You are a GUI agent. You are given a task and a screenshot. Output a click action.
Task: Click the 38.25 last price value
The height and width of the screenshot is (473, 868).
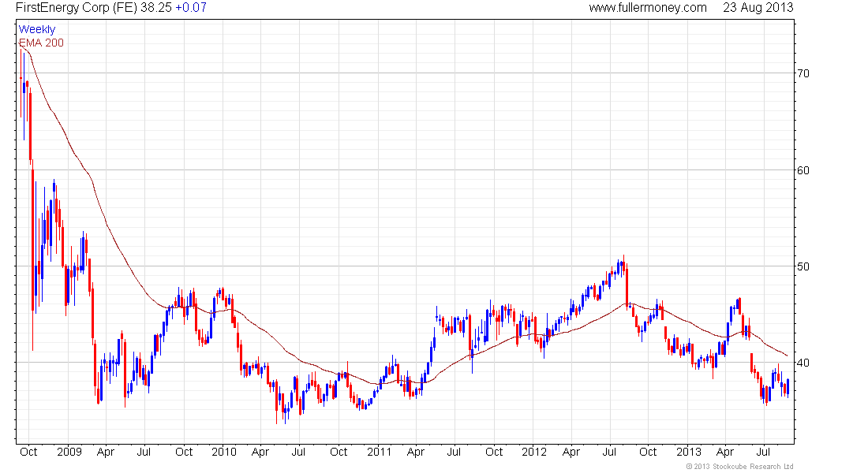[x=156, y=8]
